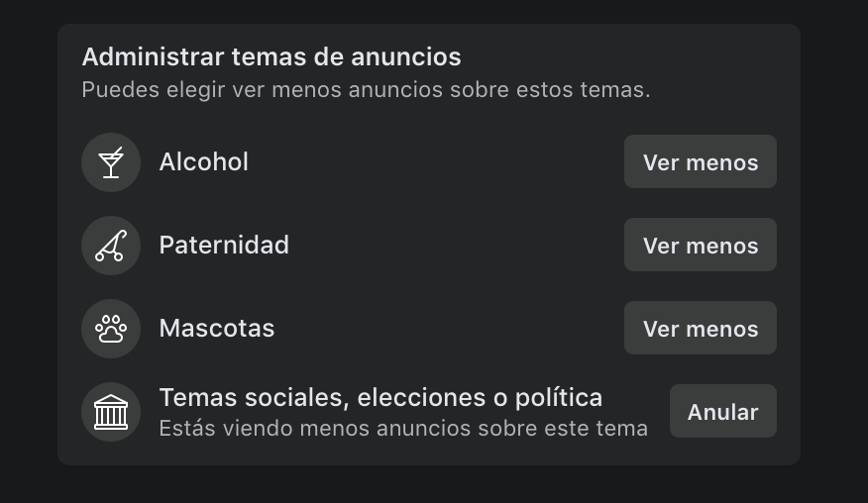868x503 pixels.
Task: Click 'Estás viendo menos anuncios sobre este tema' text
Action: (x=402, y=429)
